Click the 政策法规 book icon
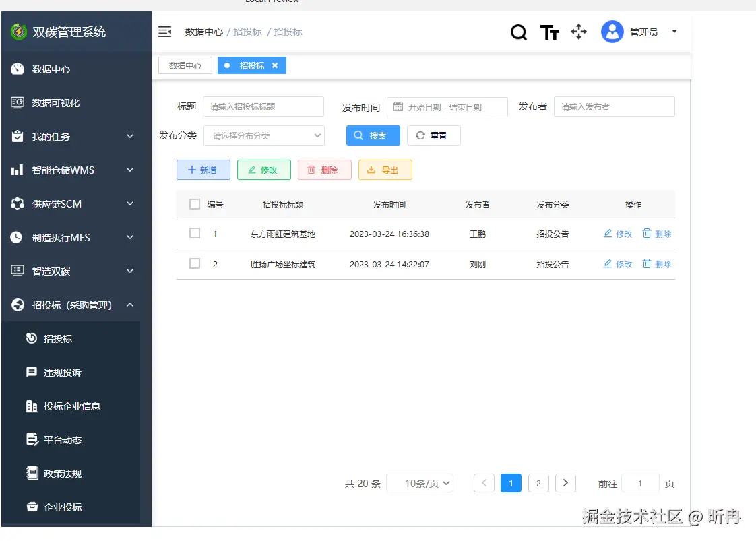This screenshot has width=756, height=541. [x=32, y=473]
